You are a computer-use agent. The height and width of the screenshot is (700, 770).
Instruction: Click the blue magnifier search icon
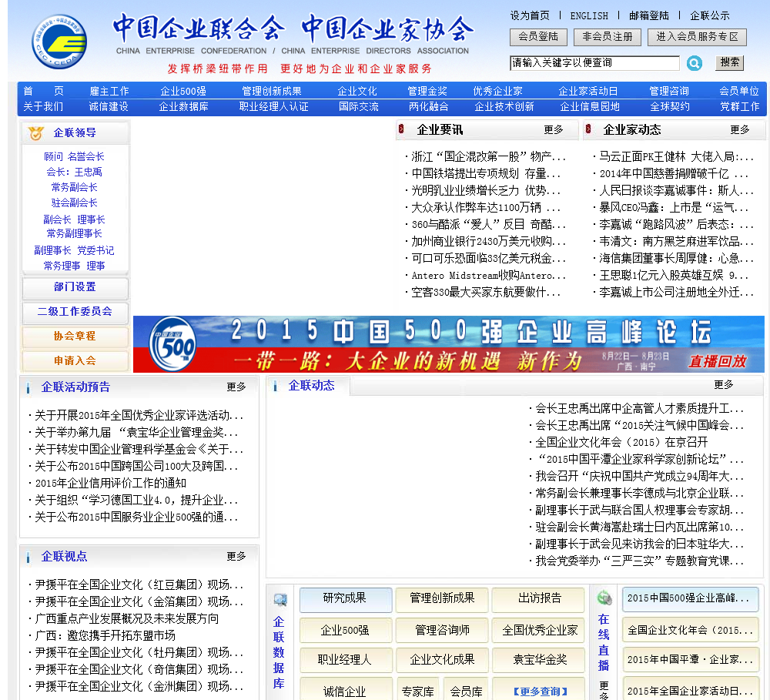tap(695, 63)
